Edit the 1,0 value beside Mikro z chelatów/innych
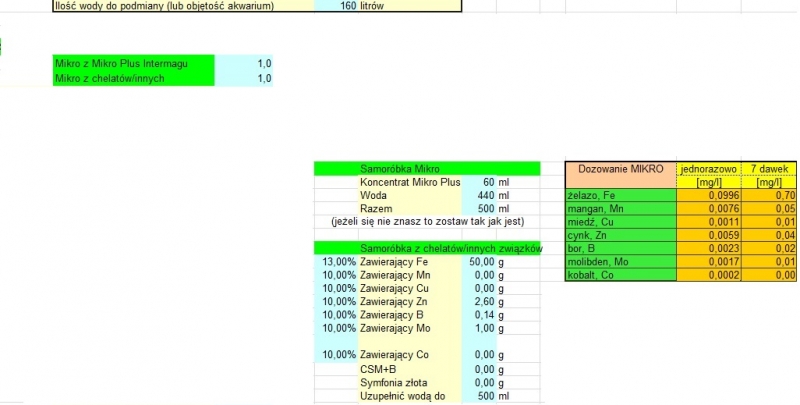The height and width of the screenshot is (405, 800). coord(244,78)
